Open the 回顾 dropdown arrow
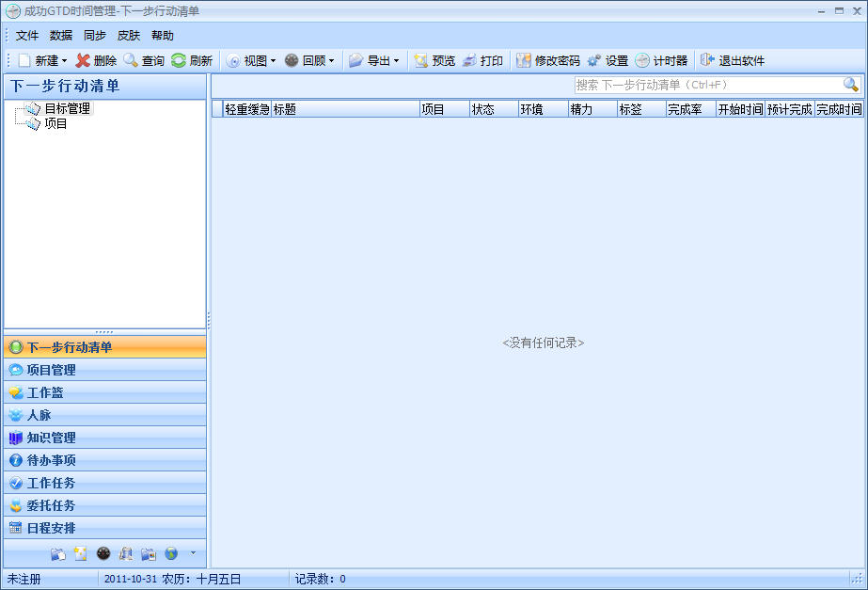The image size is (868, 590). (332, 61)
